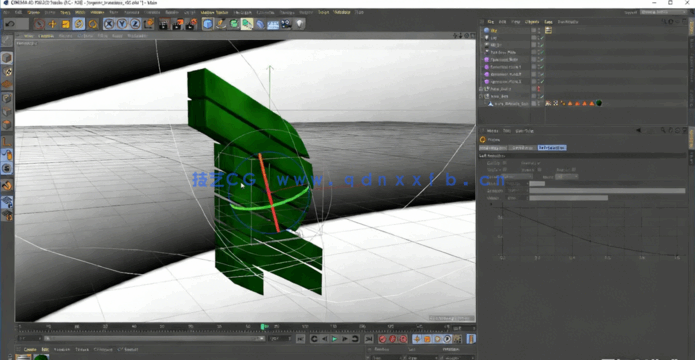Click the green Play Forwards button
Viewport: 695px width, 360px height.
[x=335, y=339]
